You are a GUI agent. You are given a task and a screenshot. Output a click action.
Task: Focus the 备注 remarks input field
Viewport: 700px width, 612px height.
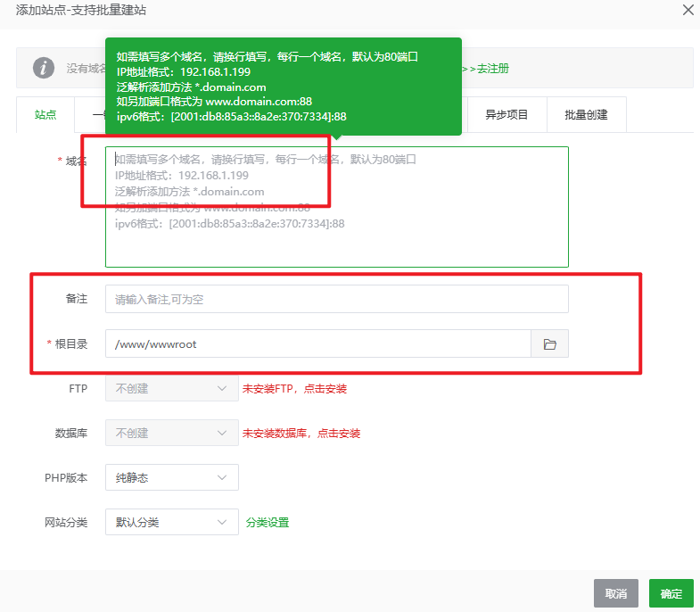(336, 299)
